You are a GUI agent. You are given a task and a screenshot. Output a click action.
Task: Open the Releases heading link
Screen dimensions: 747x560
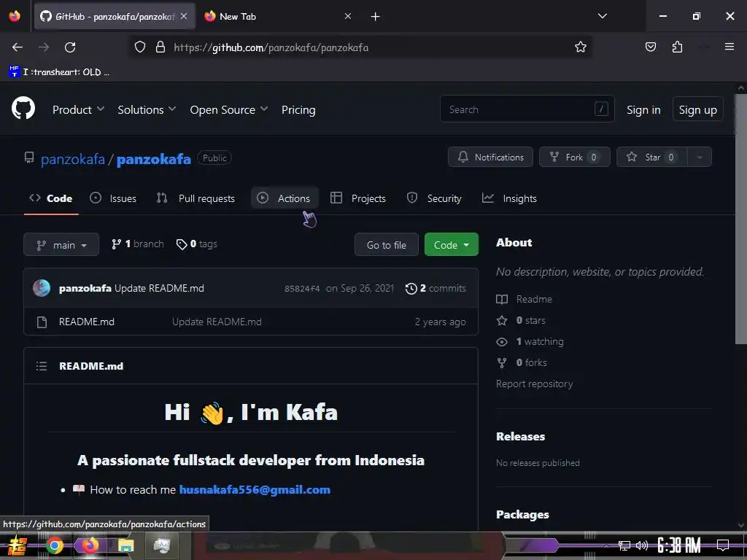[520, 436]
